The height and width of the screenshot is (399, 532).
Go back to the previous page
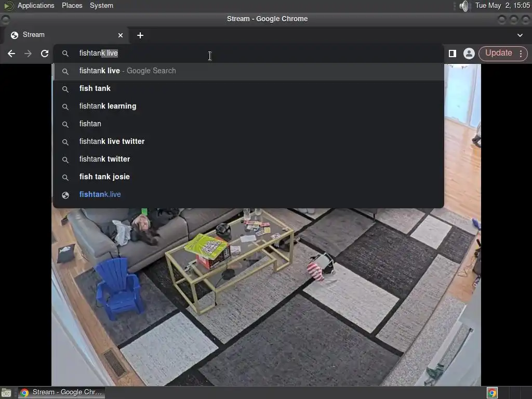click(x=11, y=54)
